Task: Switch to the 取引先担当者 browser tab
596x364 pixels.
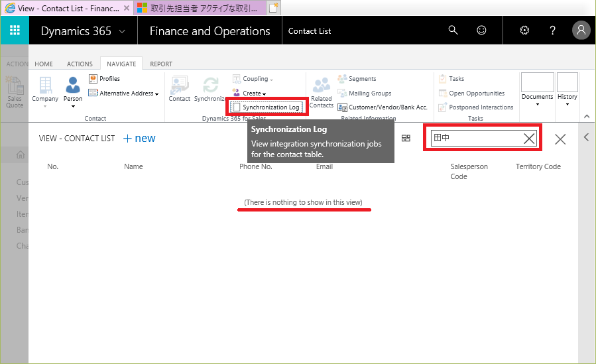Action: (x=200, y=8)
